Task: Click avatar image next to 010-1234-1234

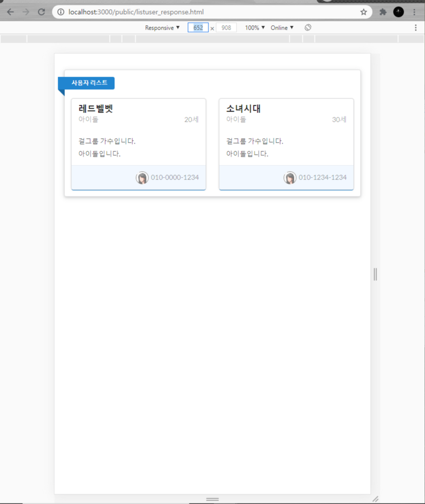Action: (x=289, y=178)
